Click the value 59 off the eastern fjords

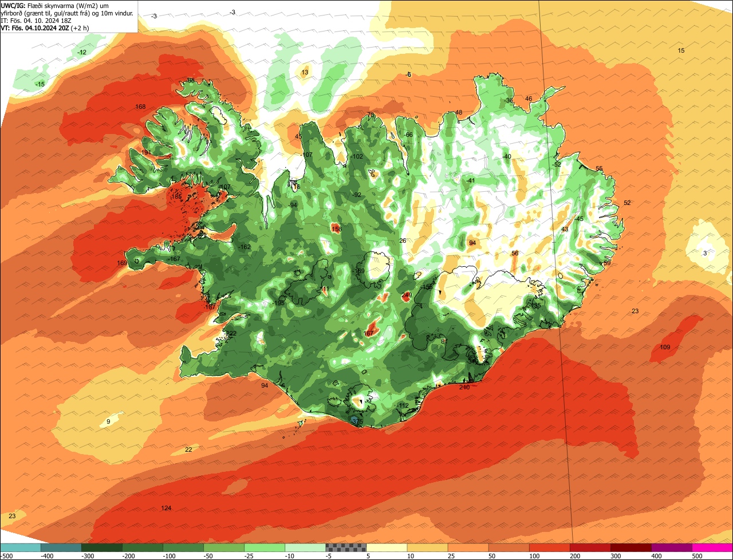[607, 263]
